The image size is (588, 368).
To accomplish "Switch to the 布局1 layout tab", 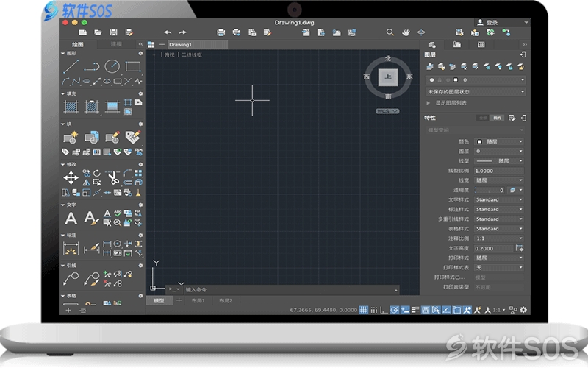I will click(x=198, y=301).
